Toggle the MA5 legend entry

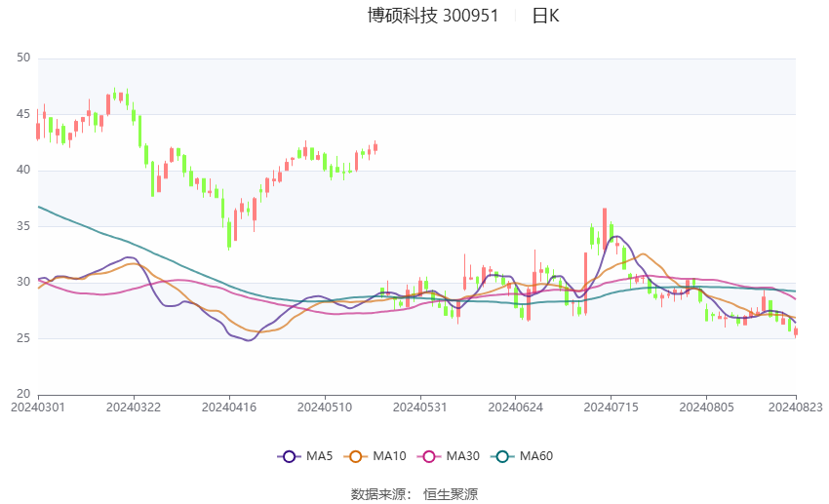tap(305, 456)
